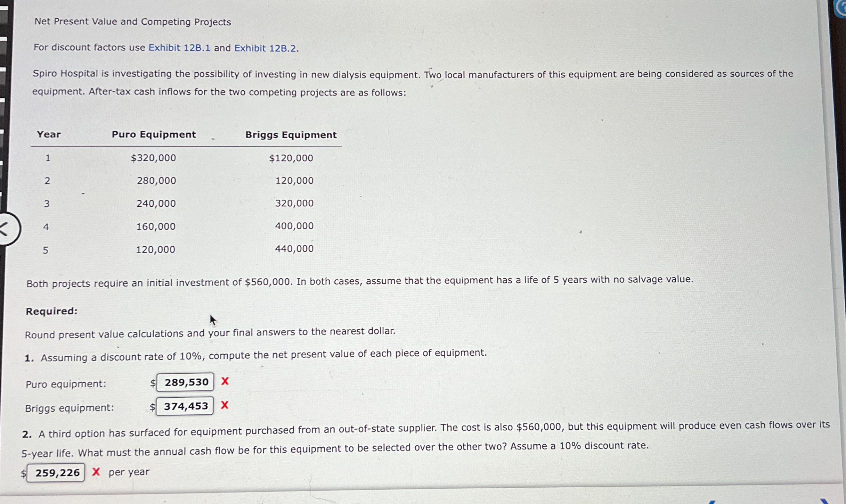Click the Puro Equipment column header
Viewport: 846px width, 504px height.
153,135
